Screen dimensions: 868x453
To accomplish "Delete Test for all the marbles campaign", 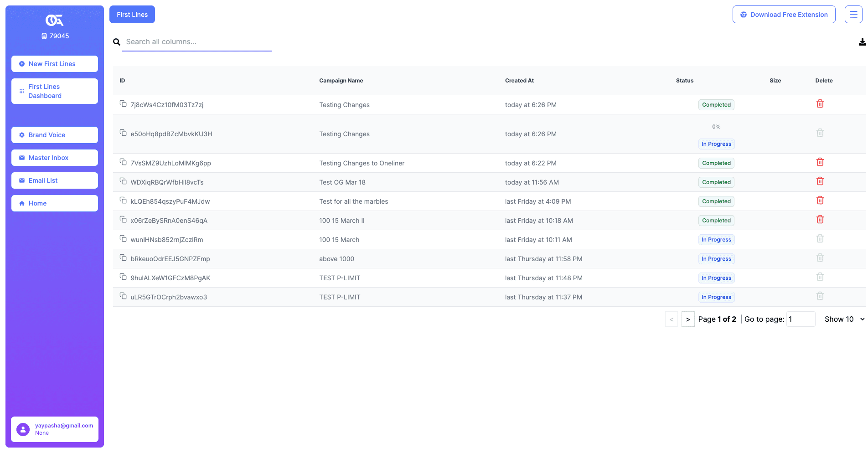I will [x=820, y=200].
